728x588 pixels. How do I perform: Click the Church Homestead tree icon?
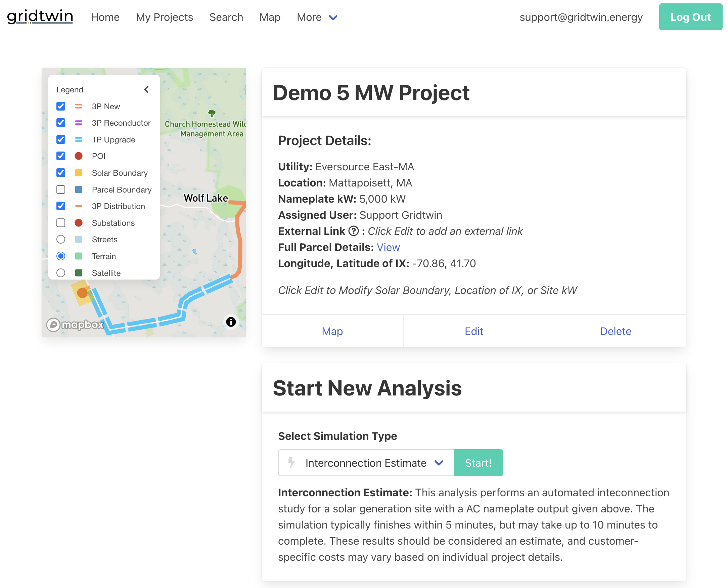pos(212,113)
